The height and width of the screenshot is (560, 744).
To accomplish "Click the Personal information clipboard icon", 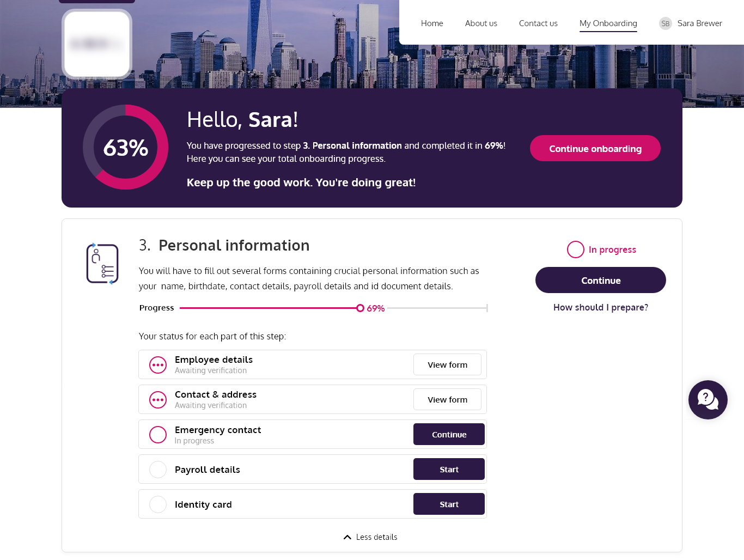I will point(102,264).
